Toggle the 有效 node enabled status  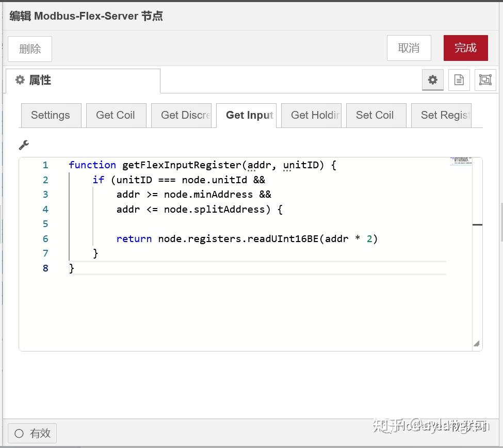pyautogui.click(x=32, y=433)
